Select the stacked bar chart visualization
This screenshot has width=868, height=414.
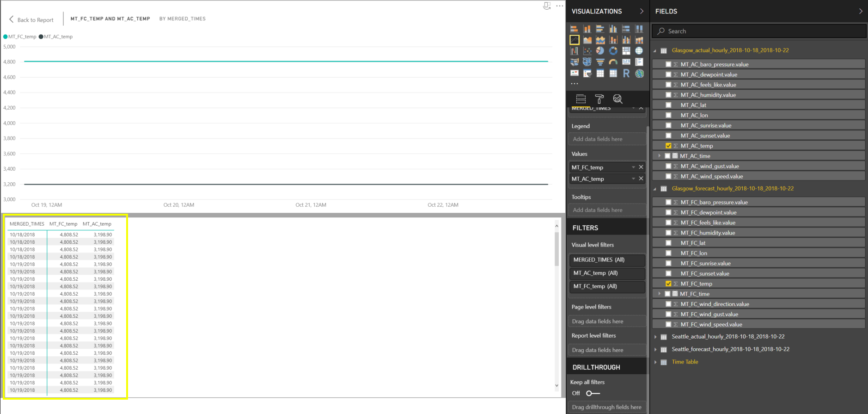(x=574, y=29)
